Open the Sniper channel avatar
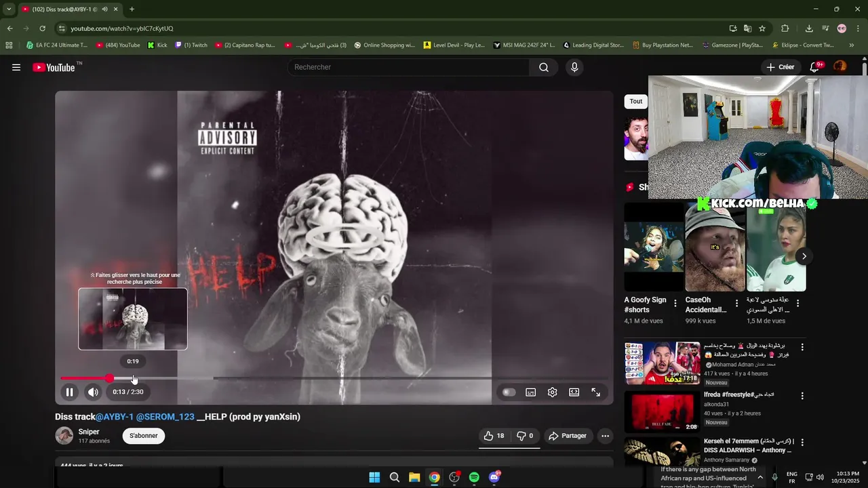 [64, 436]
